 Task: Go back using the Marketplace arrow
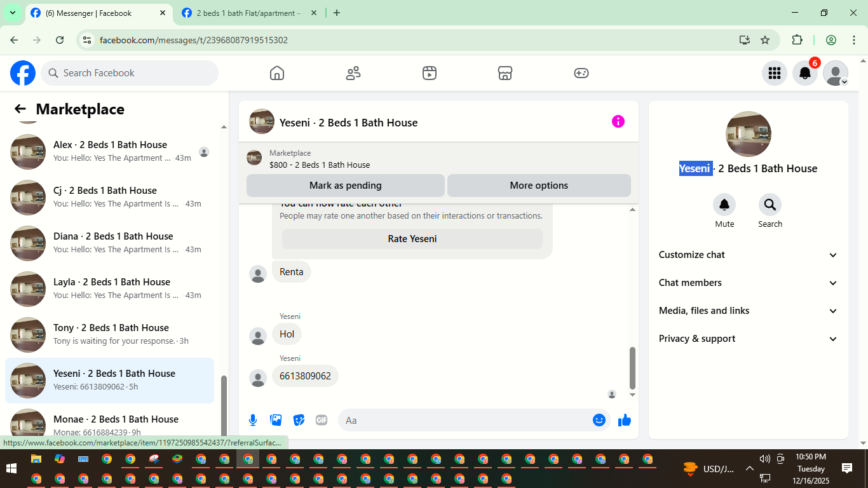click(x=20, y=109)
